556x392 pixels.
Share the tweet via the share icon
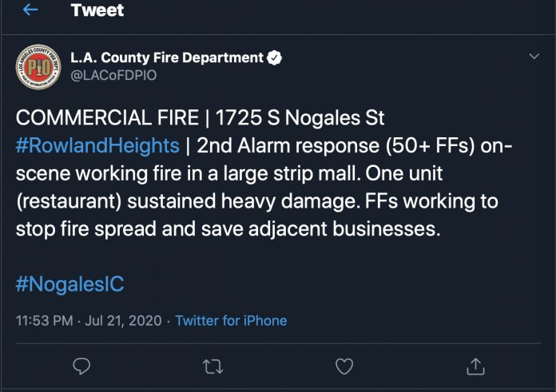click(475, 366)
